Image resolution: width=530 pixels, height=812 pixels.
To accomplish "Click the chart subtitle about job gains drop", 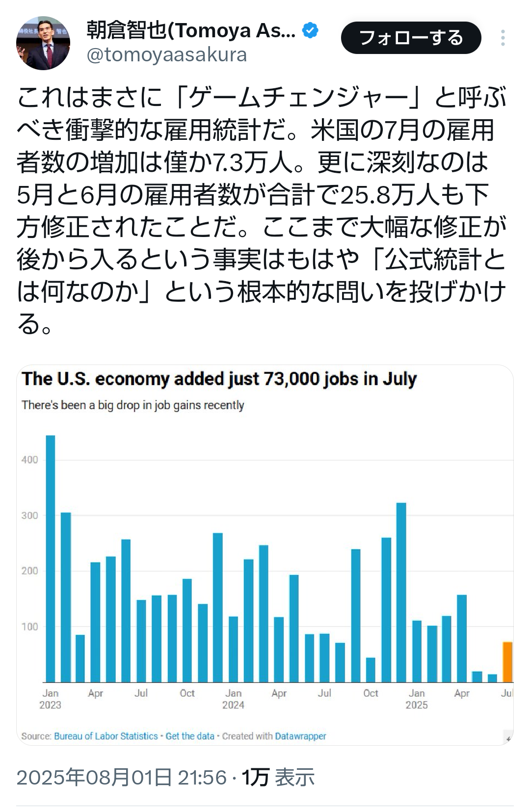I will click(132, 405).
